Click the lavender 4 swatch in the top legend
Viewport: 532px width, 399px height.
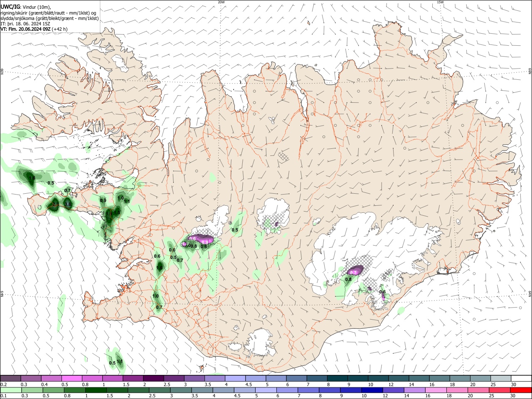tap(235, 378)
